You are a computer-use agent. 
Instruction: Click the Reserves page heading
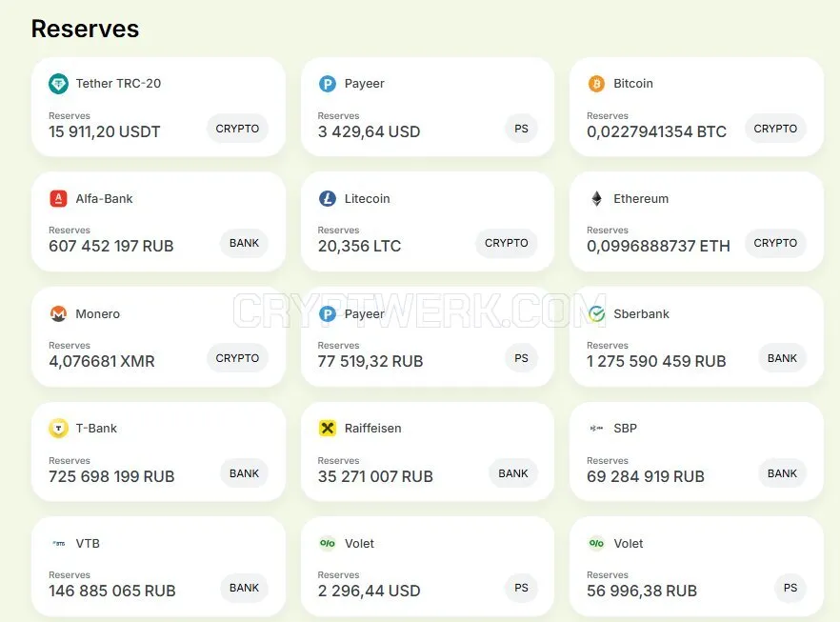85,29
